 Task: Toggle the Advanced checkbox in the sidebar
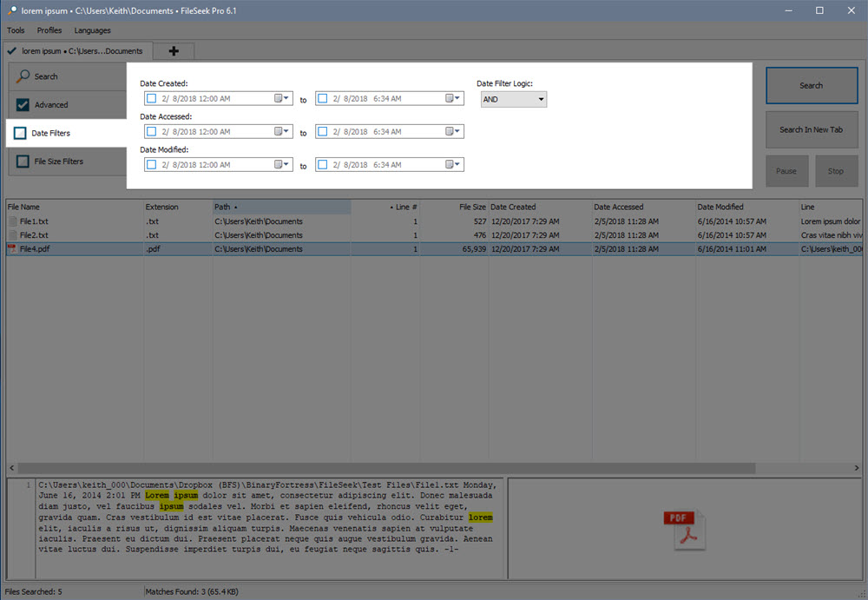pyautogui.click(x=23, y=105)
